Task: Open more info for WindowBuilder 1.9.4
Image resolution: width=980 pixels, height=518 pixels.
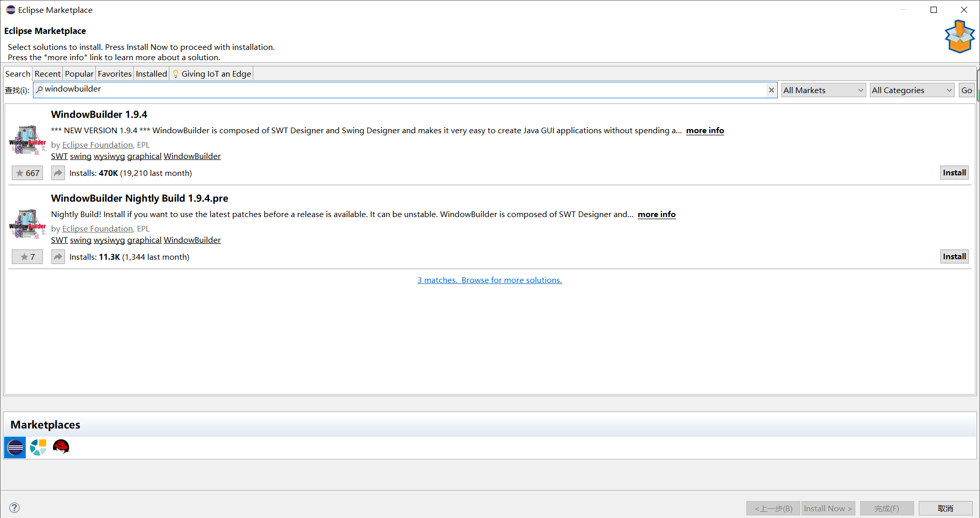Action: [705, 131]
